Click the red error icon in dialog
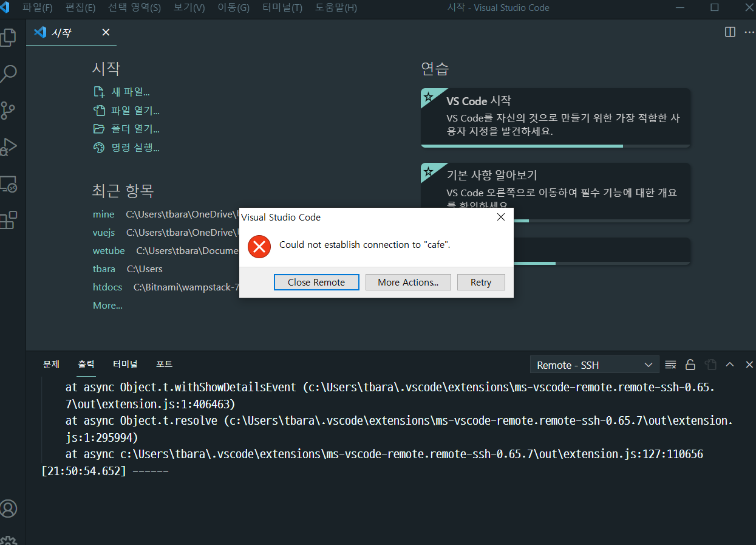Screen dimensions: 756x545 coord(259,246)
